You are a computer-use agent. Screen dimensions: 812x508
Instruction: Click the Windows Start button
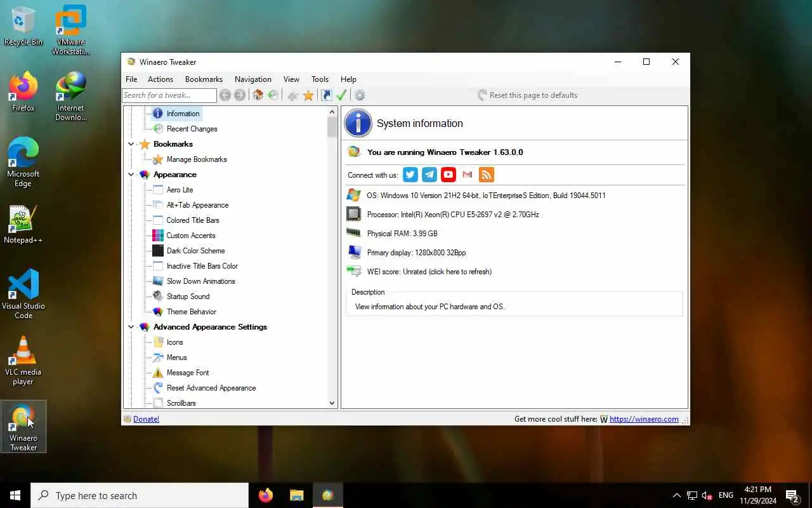point(15,495)
